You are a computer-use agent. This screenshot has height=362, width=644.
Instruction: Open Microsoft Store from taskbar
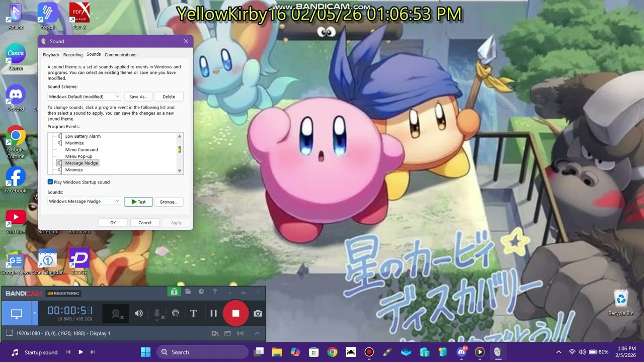pyautogui.click(x=314, y=352)
